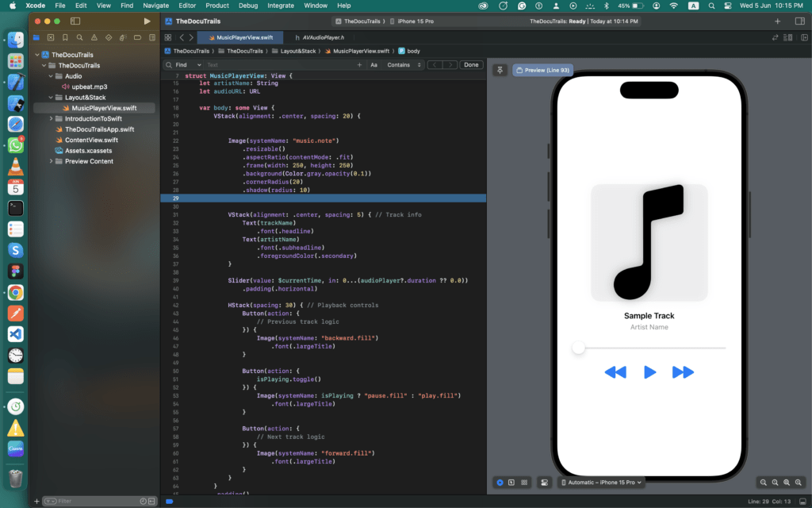The height and width of the screenshot is (508, 812).
Task: Toggle Aa case sensitivity in find bar
Action: 374,65
